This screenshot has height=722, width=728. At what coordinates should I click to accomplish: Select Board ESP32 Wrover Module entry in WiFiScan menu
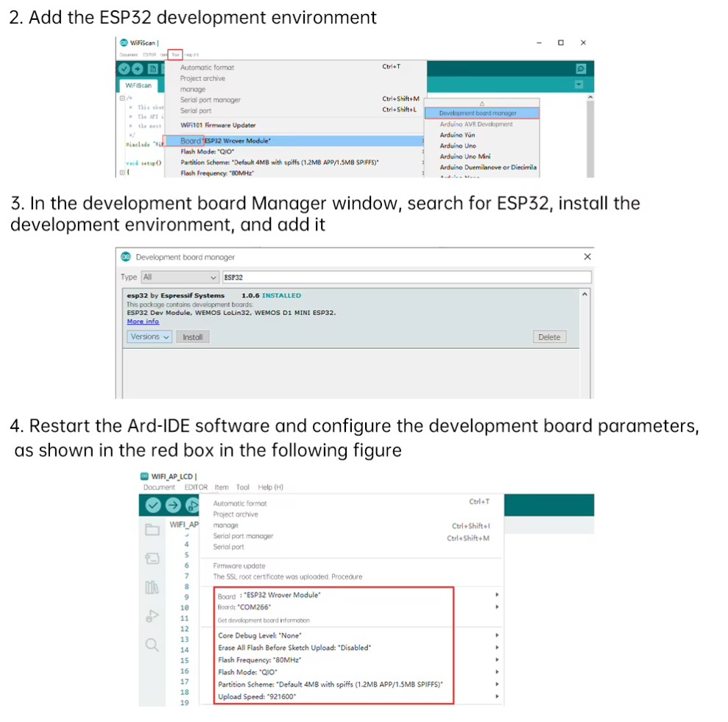[x=295, y=141]
